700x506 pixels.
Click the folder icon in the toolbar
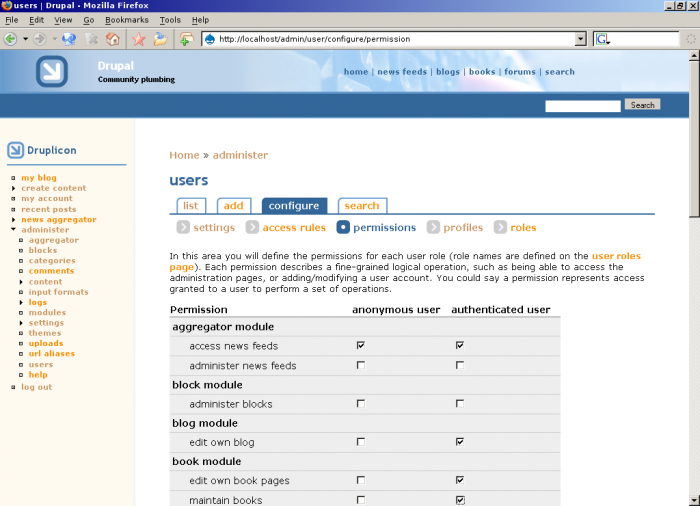[x=160, y=39]
